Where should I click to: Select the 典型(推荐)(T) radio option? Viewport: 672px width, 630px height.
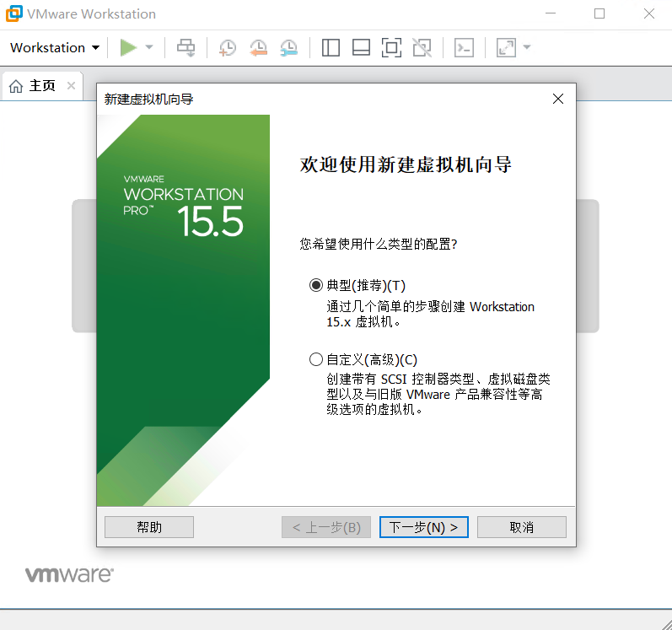[x=357, y=285]
